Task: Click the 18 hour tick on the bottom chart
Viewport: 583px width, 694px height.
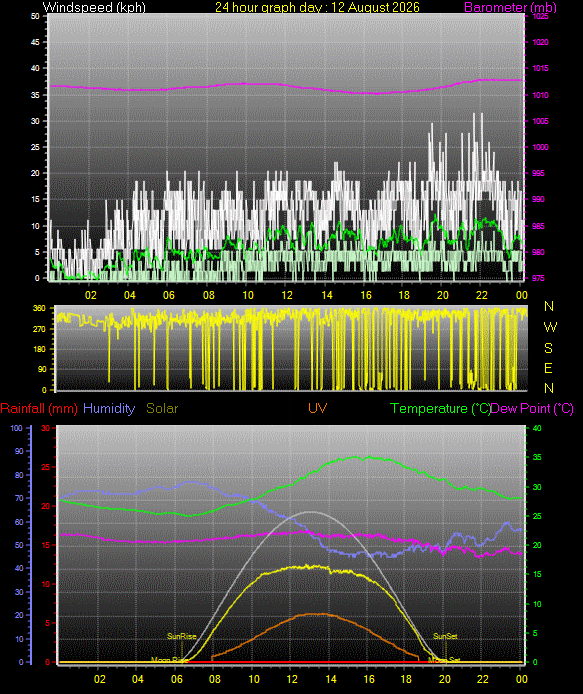Action: coord(406,679)
